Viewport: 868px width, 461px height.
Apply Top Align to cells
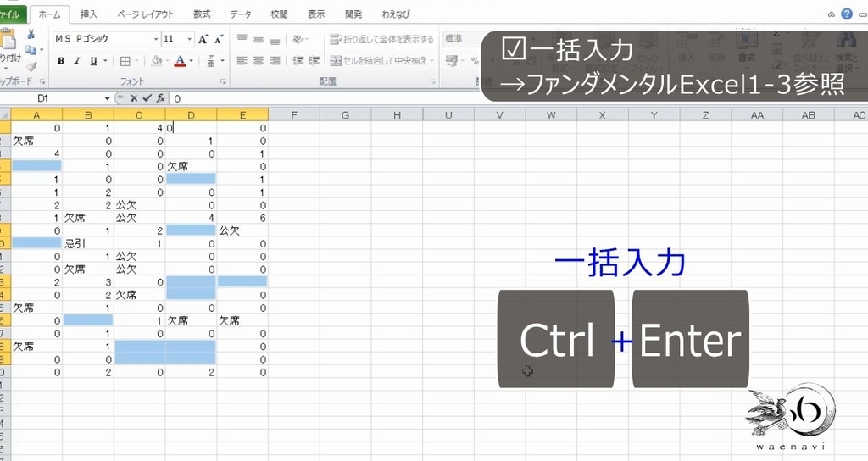point(242,39)
